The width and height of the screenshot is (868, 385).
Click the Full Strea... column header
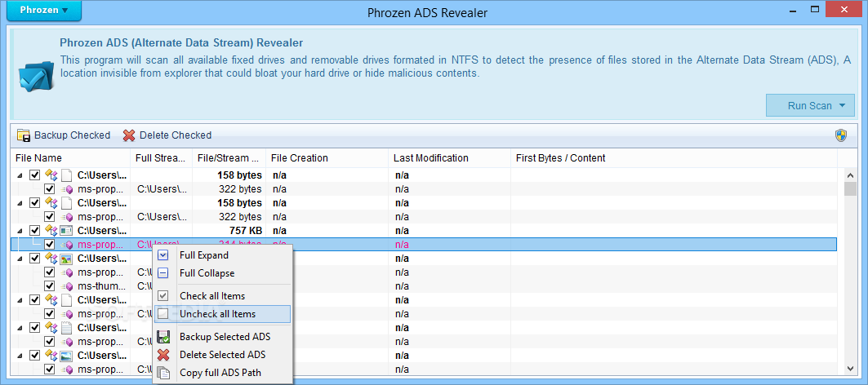[161, 158]
